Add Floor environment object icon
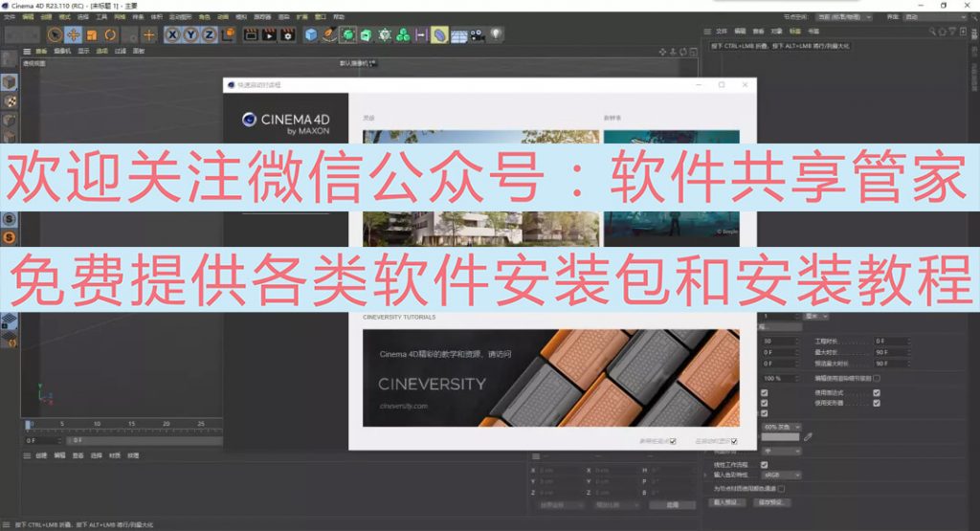Image resolution: width=980 pixels, height=531 pixels. point(458,35)
